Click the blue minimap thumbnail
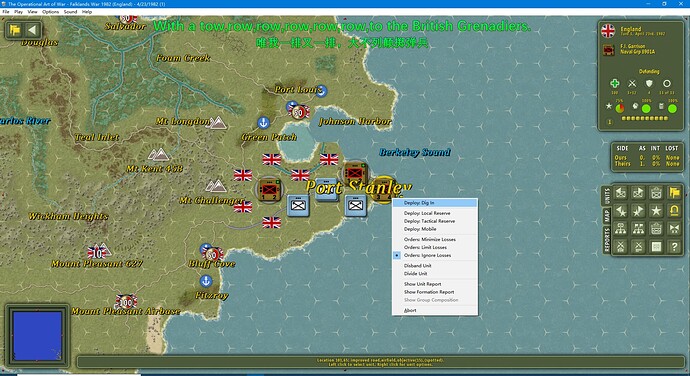This screenshot has height=376, width=690. tap(37, 336)
